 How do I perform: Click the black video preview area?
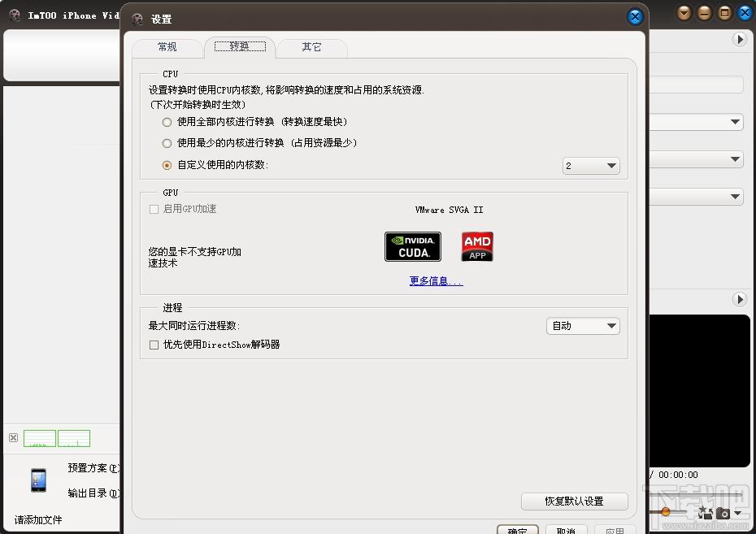click(x=699, y=391)
